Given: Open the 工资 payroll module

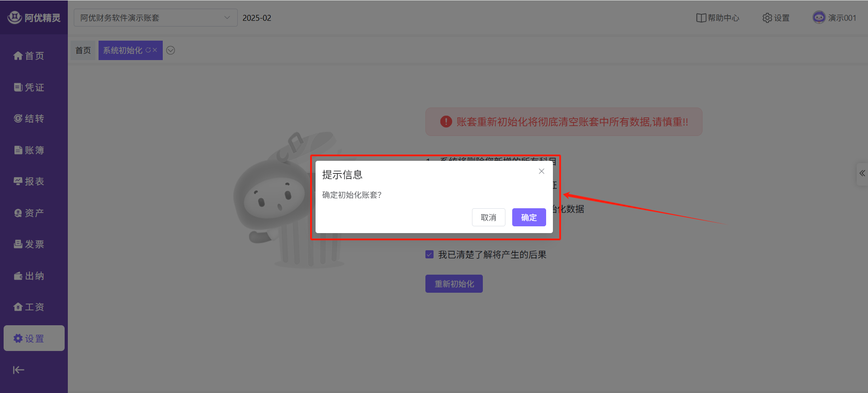Looking at the screenshot, I should (29, 307).
